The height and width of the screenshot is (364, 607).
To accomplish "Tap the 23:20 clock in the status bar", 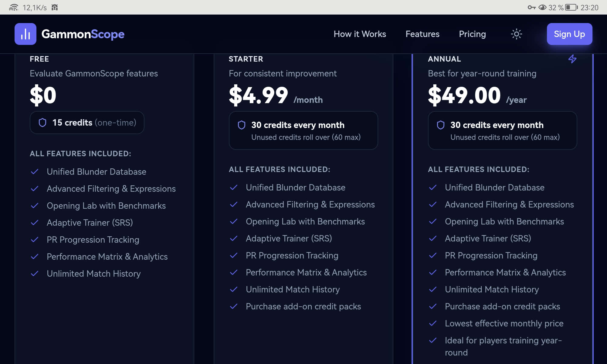I will point(589,8).
